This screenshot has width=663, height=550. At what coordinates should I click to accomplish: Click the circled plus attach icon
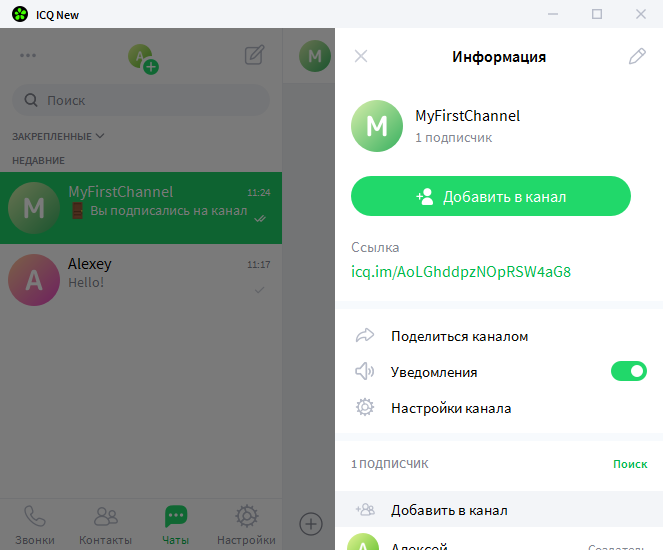(311, 524)
